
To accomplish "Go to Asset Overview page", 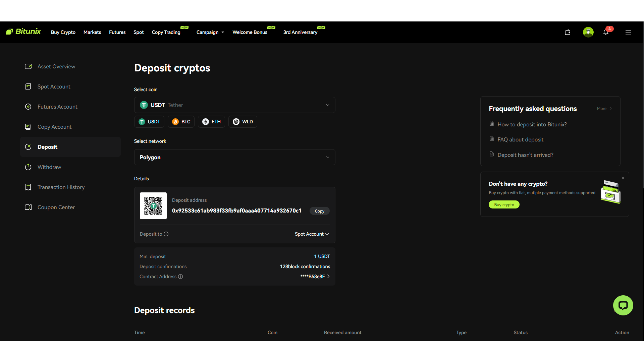I will coord(70,66).
